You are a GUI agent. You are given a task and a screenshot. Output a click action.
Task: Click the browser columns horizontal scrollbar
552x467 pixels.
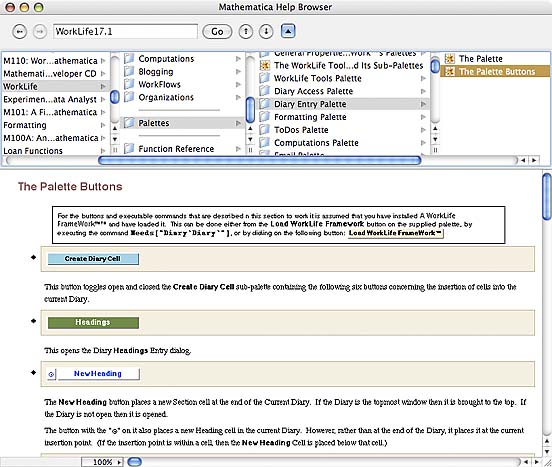tap(259, 160)
